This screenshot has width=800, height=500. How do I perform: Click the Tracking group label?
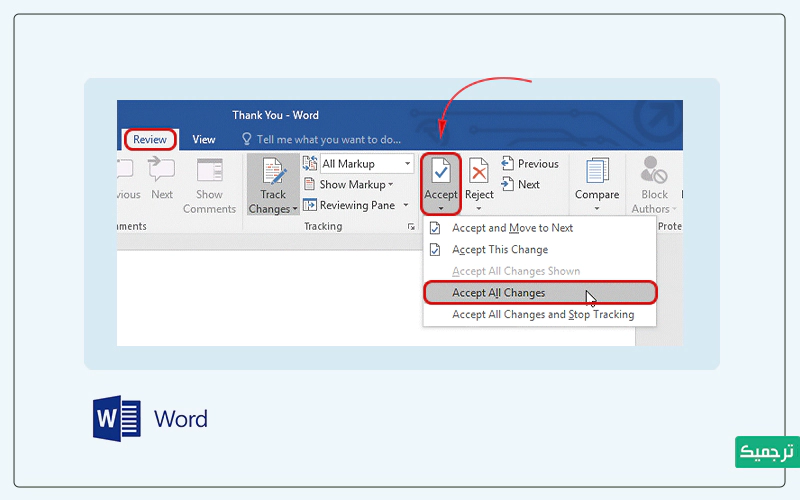click(323, 226)
